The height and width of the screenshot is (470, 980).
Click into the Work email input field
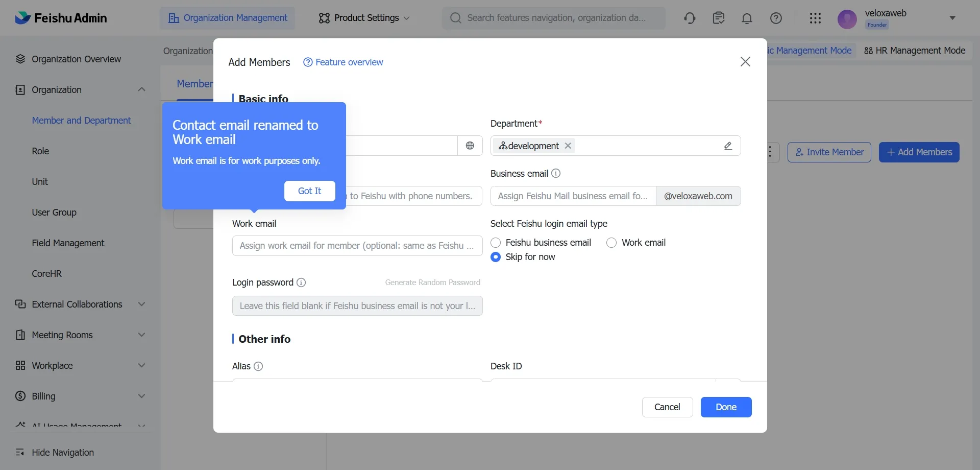click(357, 246)
